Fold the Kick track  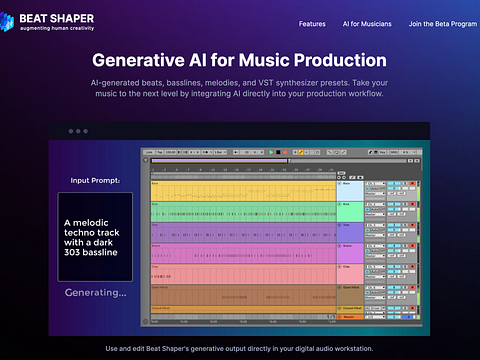point(340,204)
